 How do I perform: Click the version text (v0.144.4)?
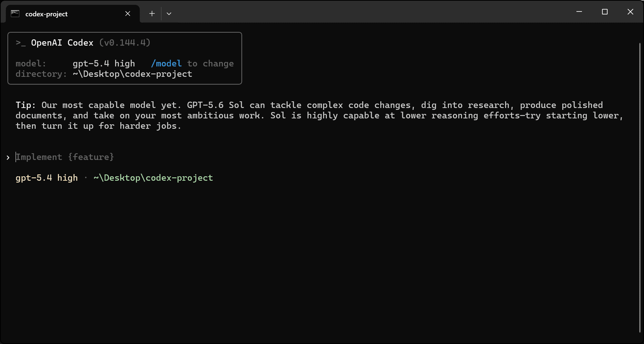pyautogui.click(x=125, y=43)
